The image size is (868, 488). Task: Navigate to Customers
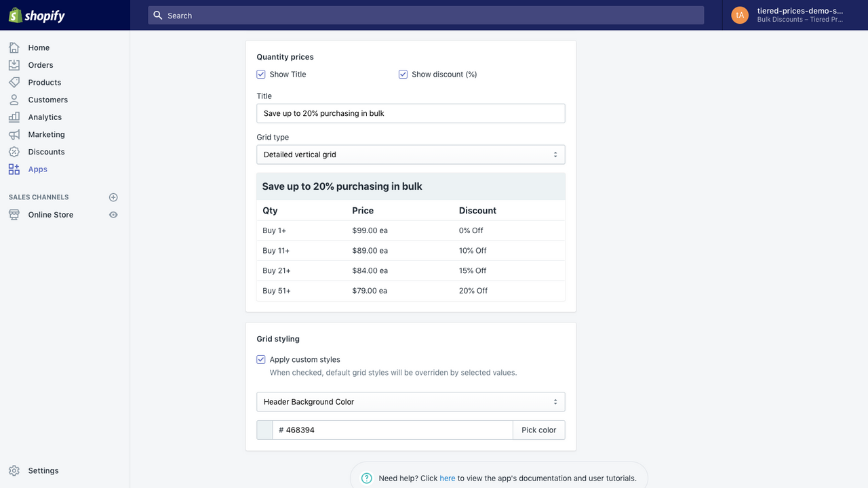point(47,100)
